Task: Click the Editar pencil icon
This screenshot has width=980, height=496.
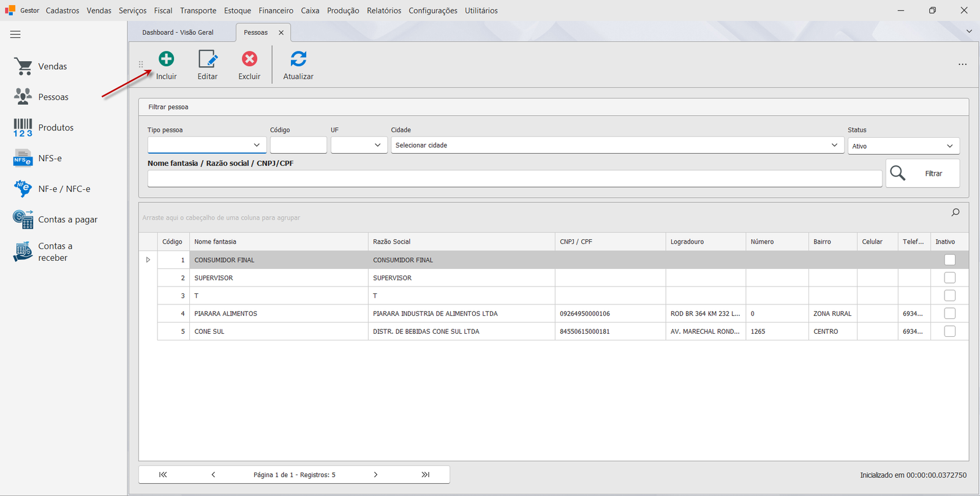Action: click(208, 59)
